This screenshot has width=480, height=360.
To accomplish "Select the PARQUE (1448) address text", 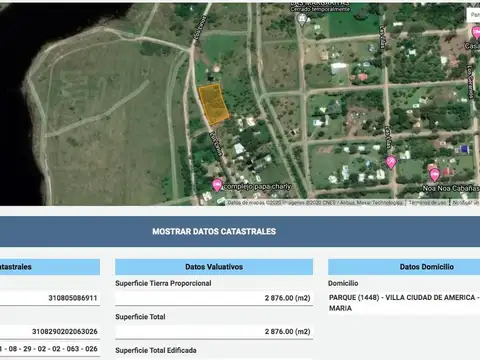I will click(x=404, y=303).
